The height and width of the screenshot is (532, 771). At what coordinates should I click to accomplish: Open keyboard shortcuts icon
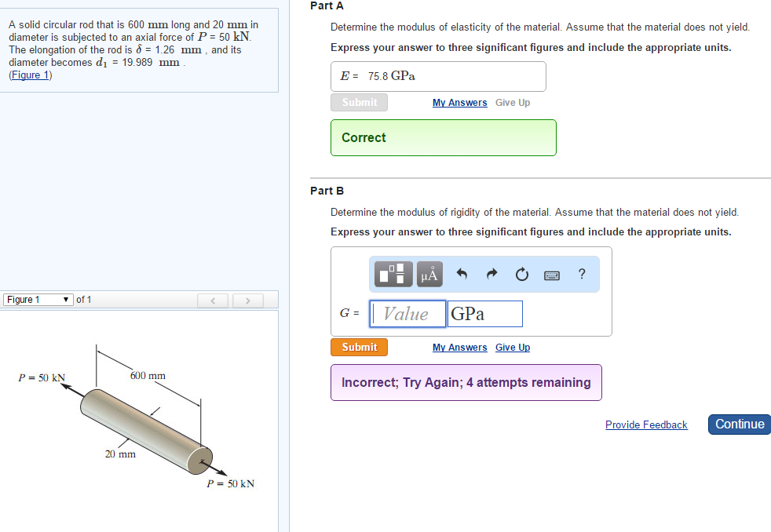pyautogui.click(x=552, y=275)
